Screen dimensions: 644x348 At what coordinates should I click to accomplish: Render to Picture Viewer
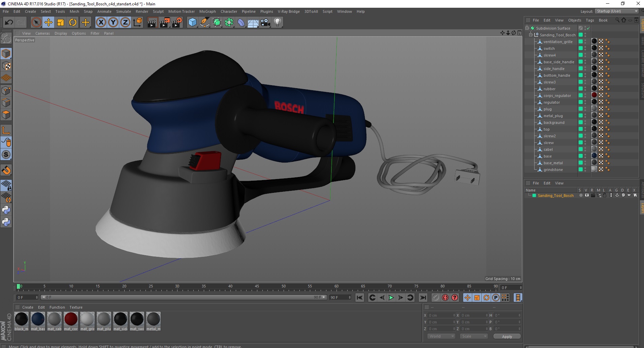pos(165,23)
